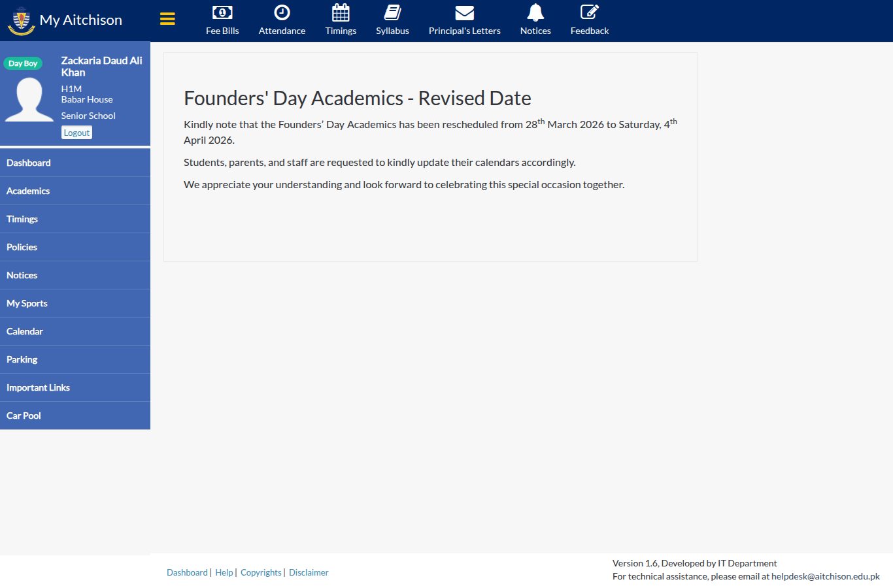893x588 pixels.
Task: Open My Sports in the sidebar
Action: [x=75, y=303]
